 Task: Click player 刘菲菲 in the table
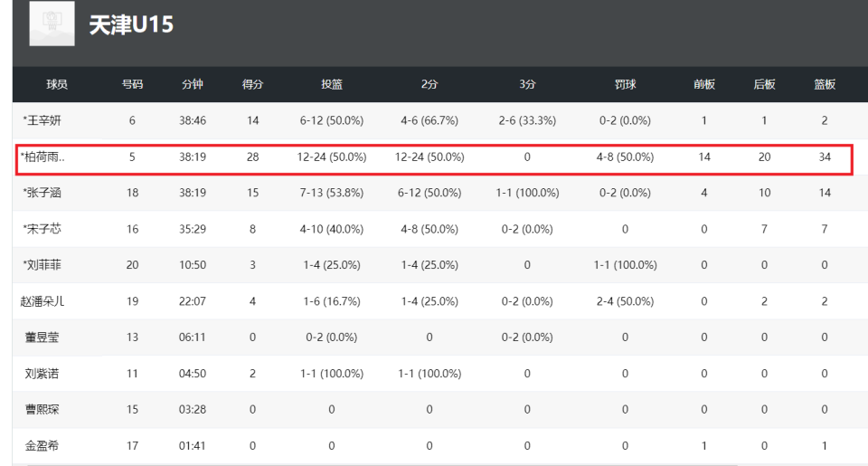42,265
